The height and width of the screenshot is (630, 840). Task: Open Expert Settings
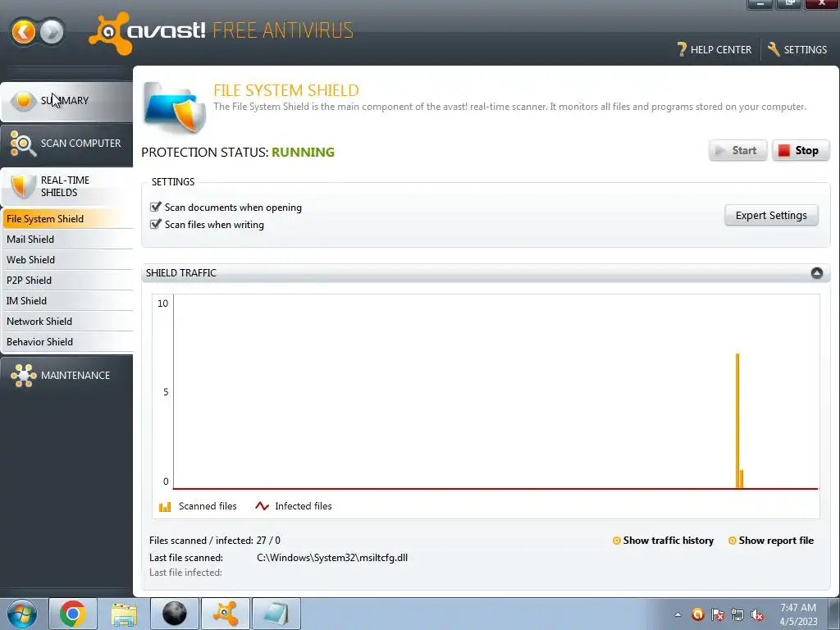click(771, 216)
